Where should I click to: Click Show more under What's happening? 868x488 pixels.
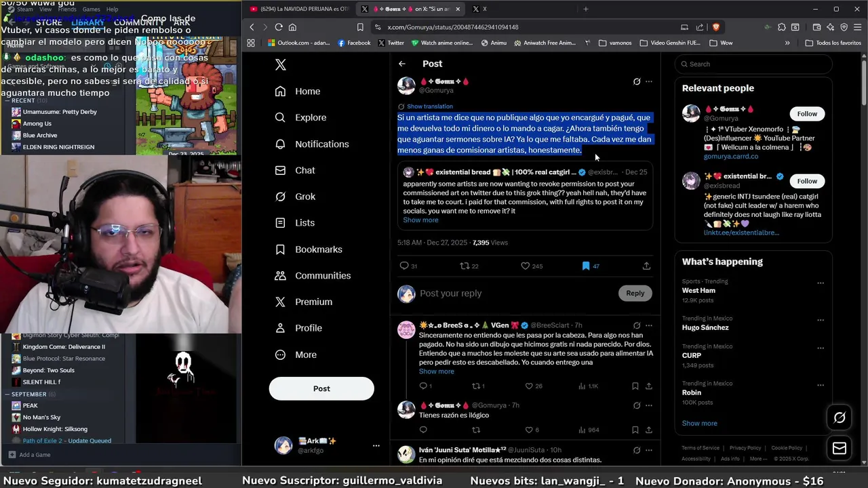coord(699,424)
